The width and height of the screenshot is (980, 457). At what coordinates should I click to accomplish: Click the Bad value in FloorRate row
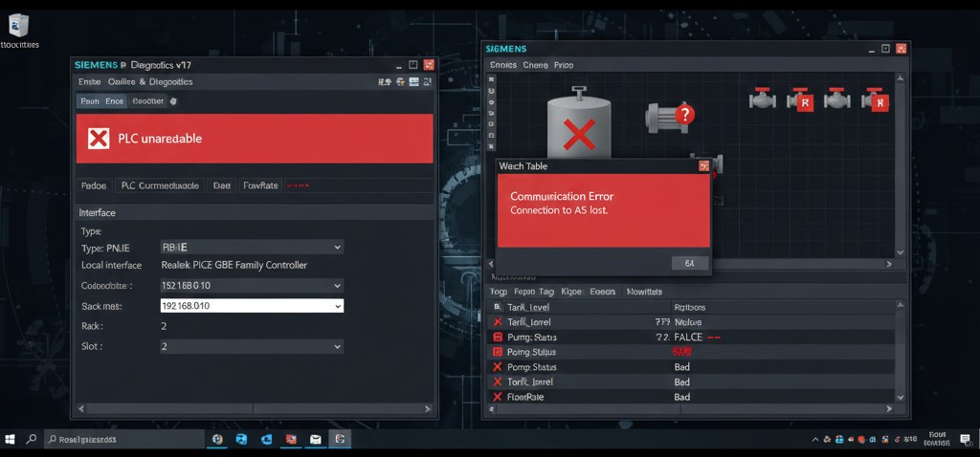point(681,397)
